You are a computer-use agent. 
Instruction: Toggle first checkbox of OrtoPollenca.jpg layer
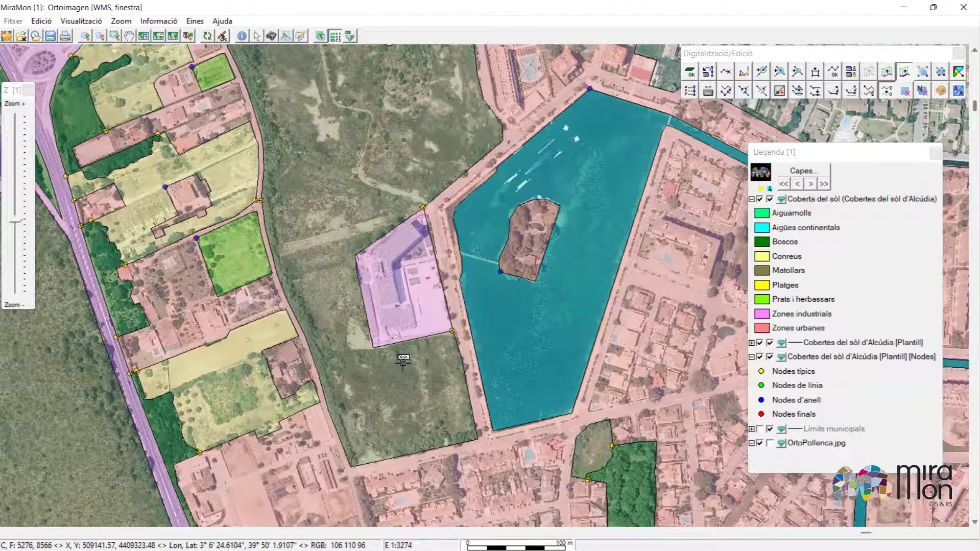click(x=760, y=443)
